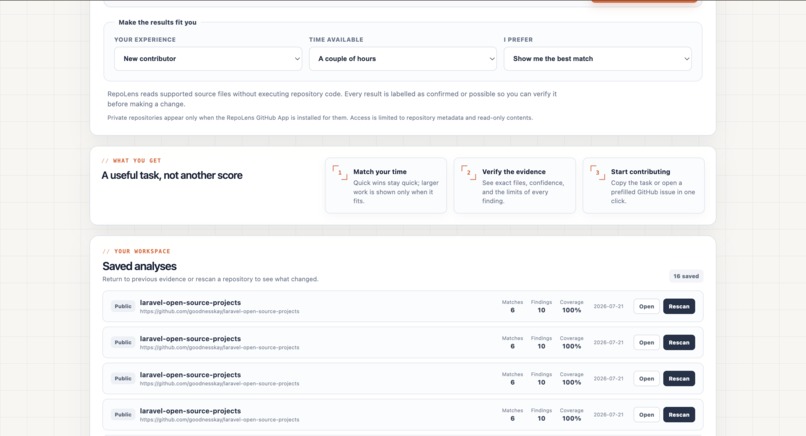
Task: Open the Time Available dropdown
Action: click(403, 59)
